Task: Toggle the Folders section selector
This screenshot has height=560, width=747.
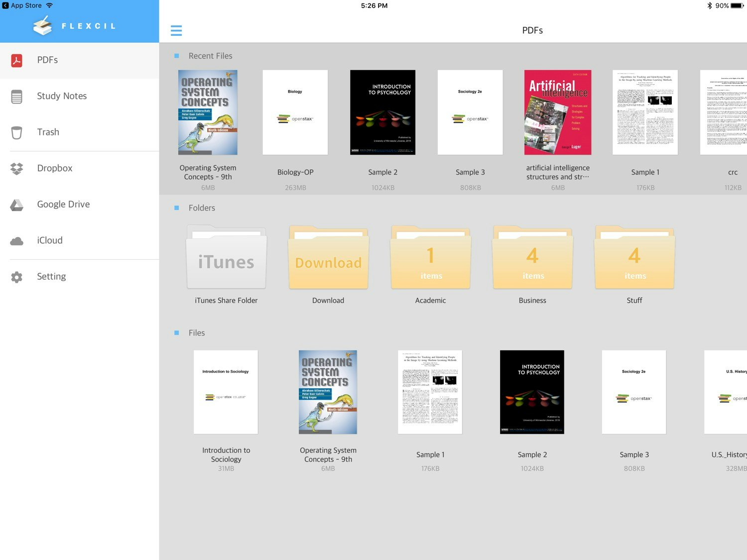Action: click(x=176, y=208)
